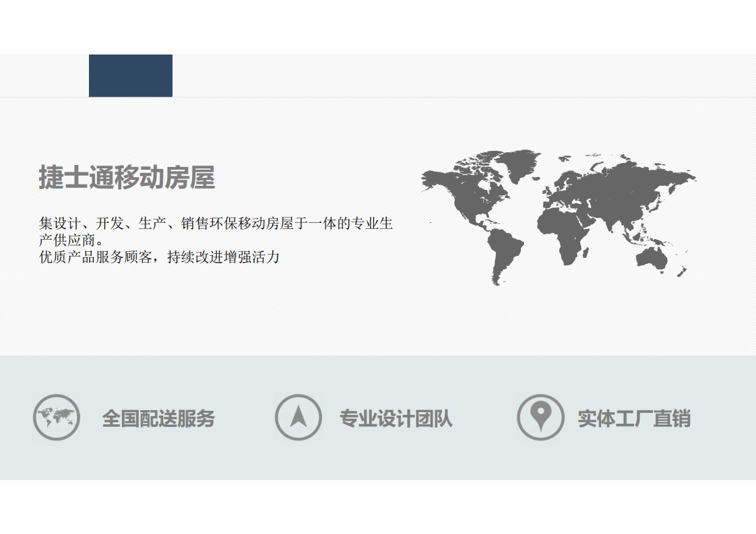Screen dimensions: 756x534
Task: Click the 全国配送服务 label
Action: (x=158, y=418)
